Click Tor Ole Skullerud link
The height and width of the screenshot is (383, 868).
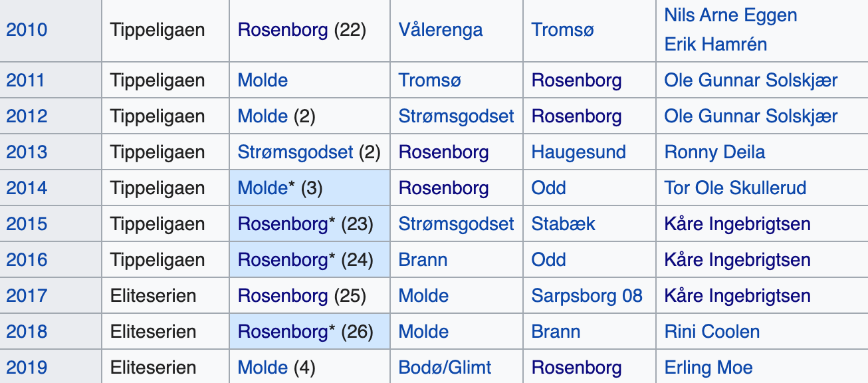point(735,188)
